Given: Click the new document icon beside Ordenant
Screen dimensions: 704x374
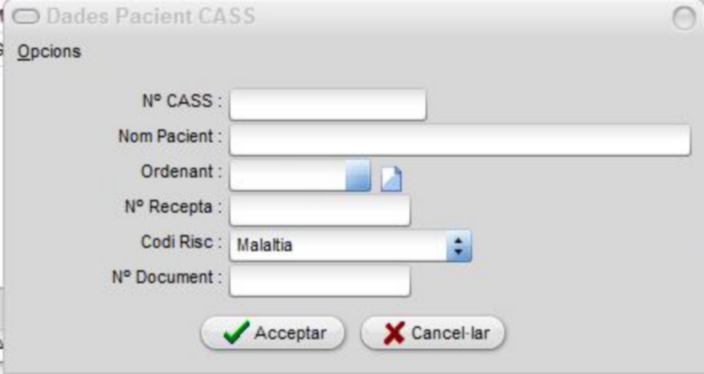Looking at the screenshot, I should pyautogui.click(x=391, y=179).
